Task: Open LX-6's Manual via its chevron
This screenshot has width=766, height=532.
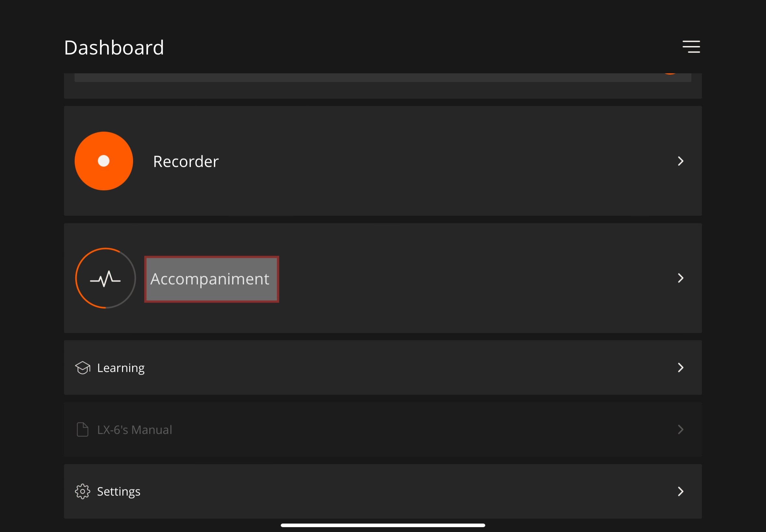Action: coord(681,429)
